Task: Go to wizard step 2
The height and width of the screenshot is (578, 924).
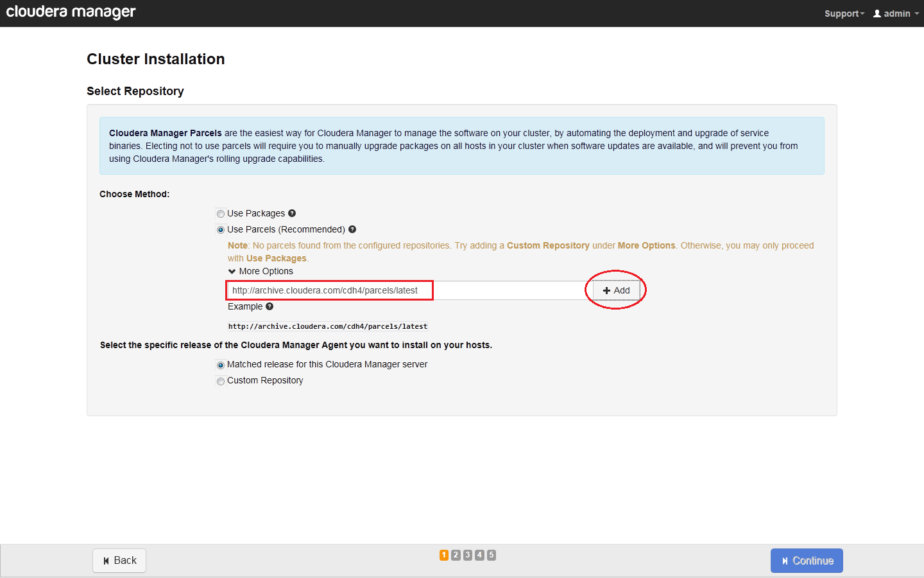Action: pos(456,555)
